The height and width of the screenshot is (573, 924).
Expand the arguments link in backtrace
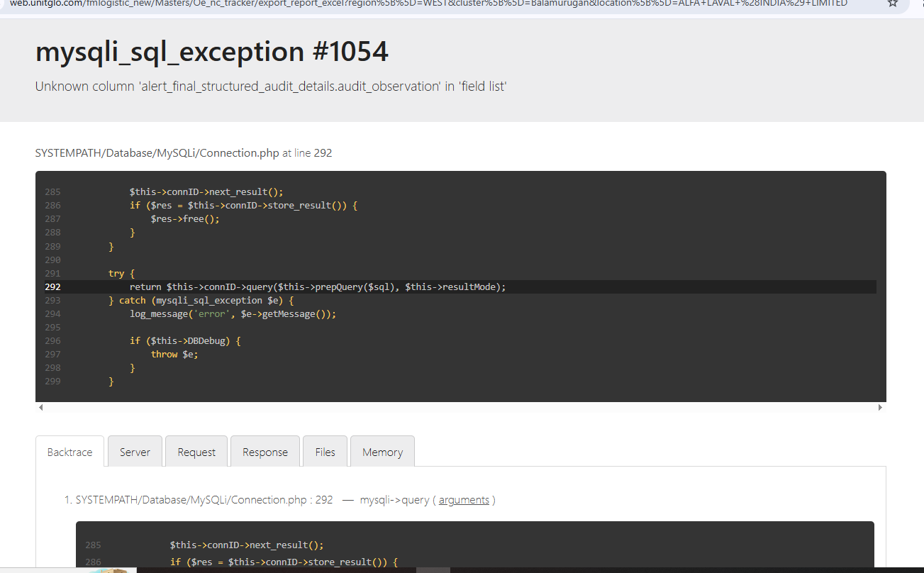[464, 500]
